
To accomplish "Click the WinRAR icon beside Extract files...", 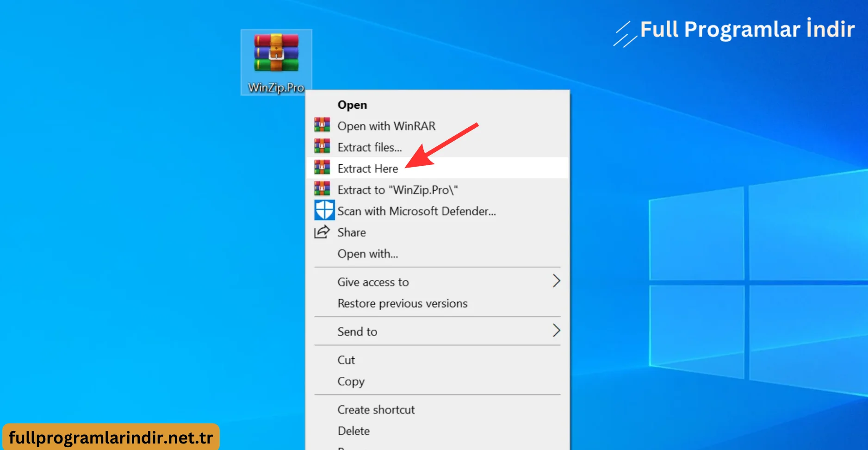I will coord(322,146).
